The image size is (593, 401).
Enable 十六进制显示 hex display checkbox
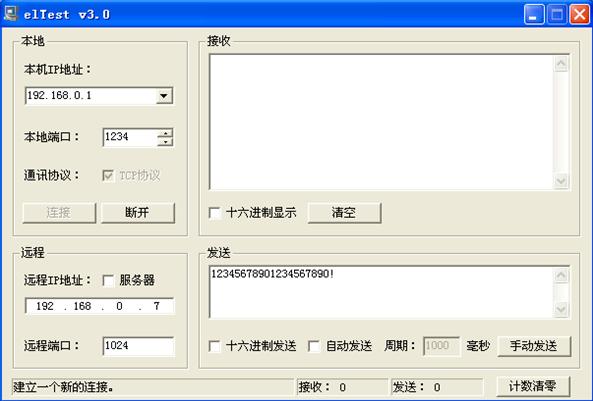coord(215,213)
